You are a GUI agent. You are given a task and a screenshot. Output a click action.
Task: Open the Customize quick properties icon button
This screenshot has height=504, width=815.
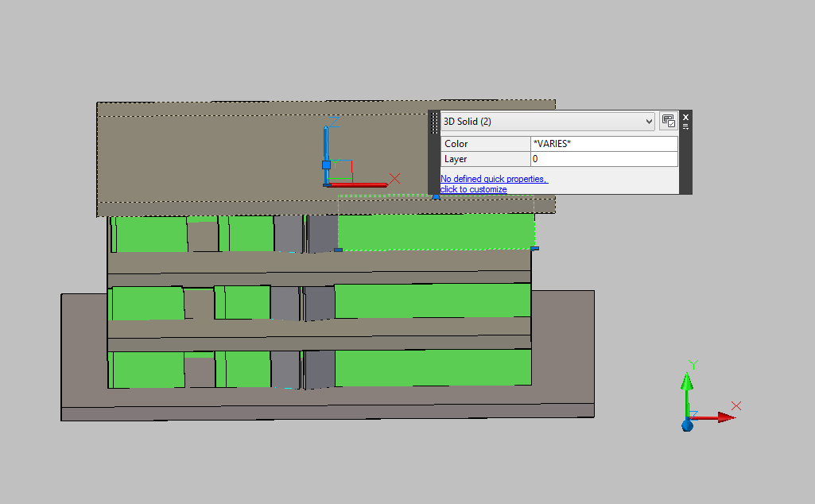(668, 122)
